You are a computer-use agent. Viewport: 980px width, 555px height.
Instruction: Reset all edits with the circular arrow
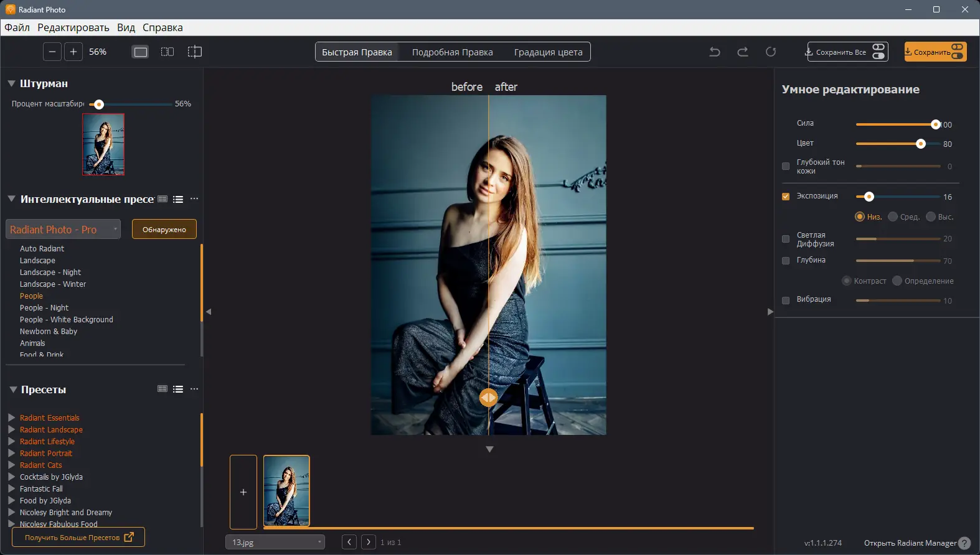coord(771,52)
